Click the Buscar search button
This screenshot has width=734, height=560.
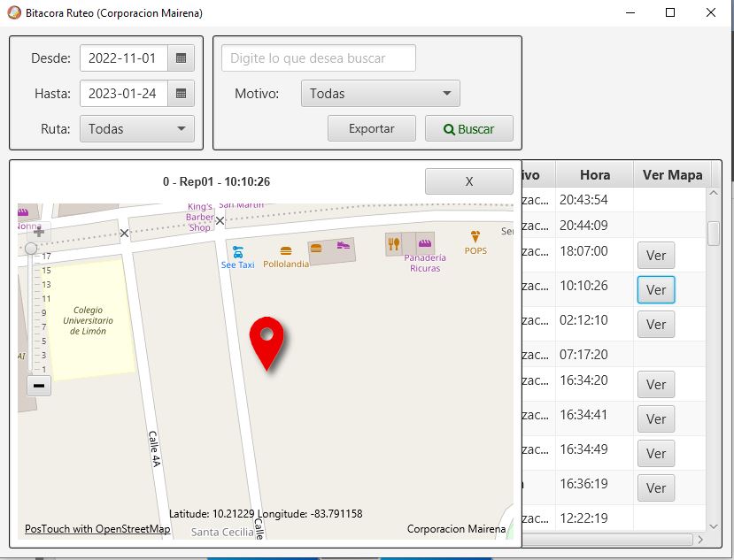[x=468, y=129]
